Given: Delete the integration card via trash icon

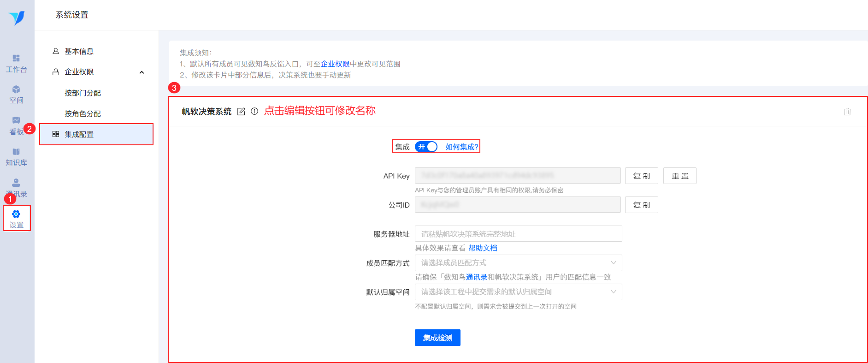Looking at the screenshot, I should click(x=847, y=112).
